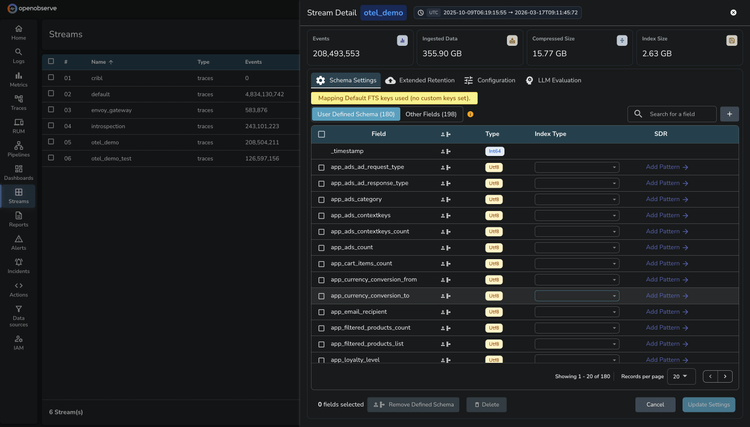
Task: Open Index Type dropdown for app_ads_count
Action: (x=577, y=248)
